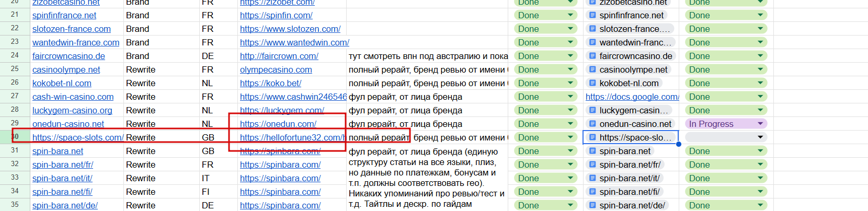Screen dimensions: 868x211
Task: Open first Done dropdown in spin-bara.net/de/ row
Action: coord(546,205)
